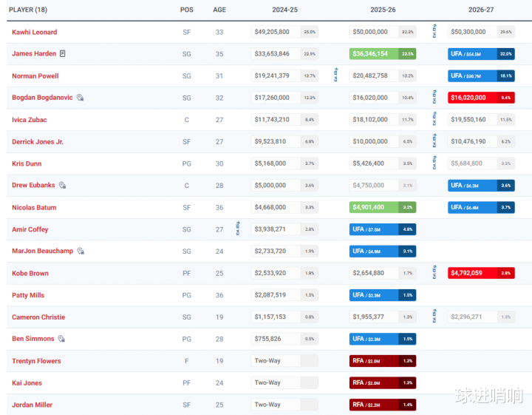Open the contract notes icon beside James Harden
The image size is (532, 415).
pyautogui.click(x=62, y=54)
